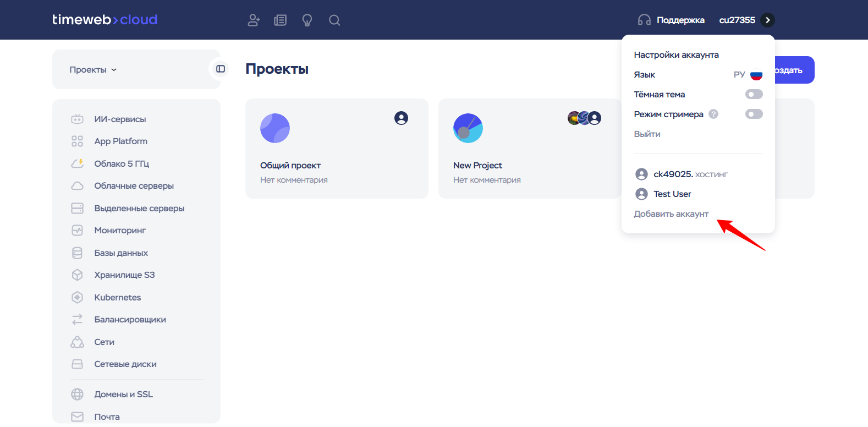Open the Базы данных sidebar link
The width and height of the screenshot is (868, 427).
point(121,253)
